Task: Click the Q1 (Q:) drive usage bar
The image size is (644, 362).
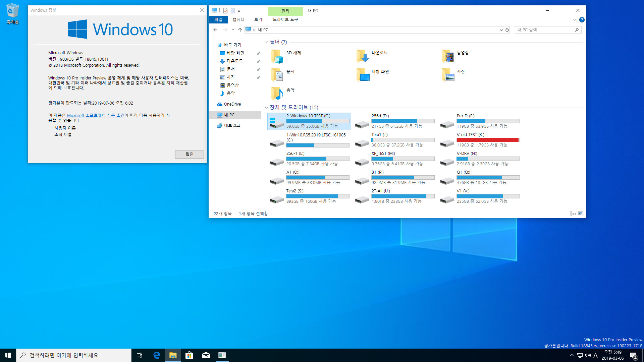Action: pos(488,178)
